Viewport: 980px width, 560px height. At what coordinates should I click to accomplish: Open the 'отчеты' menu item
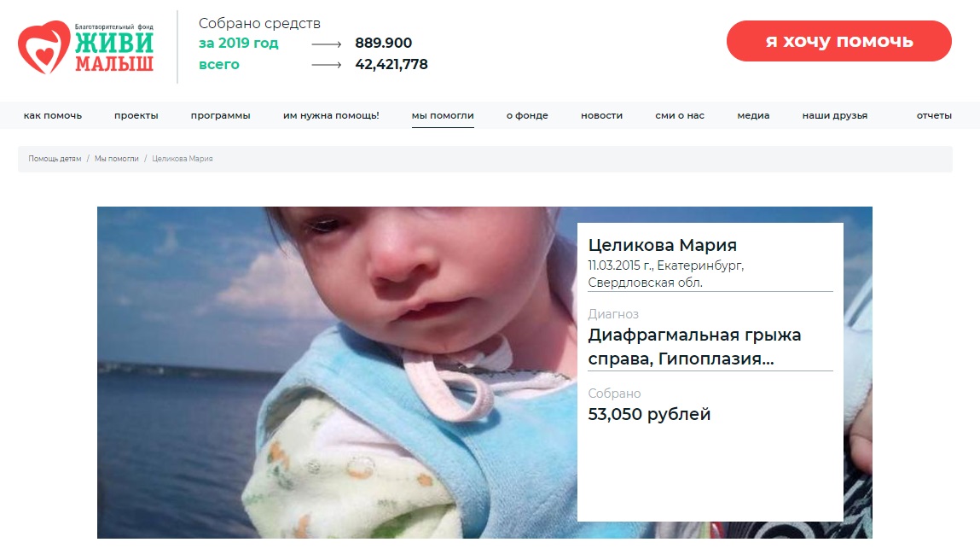click(934, 115)
